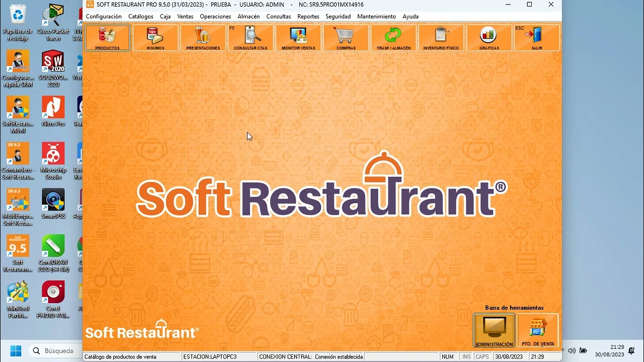Open the Windows Start button
Viewport: 644px width, 362px height.
tap(16, 350)
